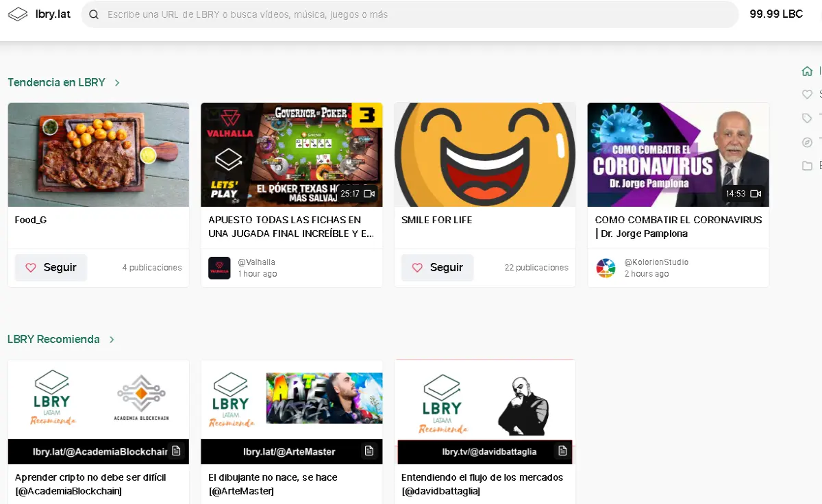Click the 99.99 LBC wallet balance
Screen dimensions: 822x504
click(x=776, y=14)
